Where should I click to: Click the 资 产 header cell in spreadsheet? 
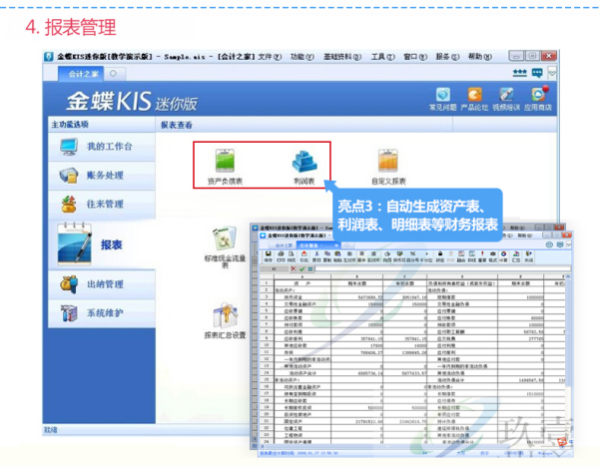click(x=302, y=283)
